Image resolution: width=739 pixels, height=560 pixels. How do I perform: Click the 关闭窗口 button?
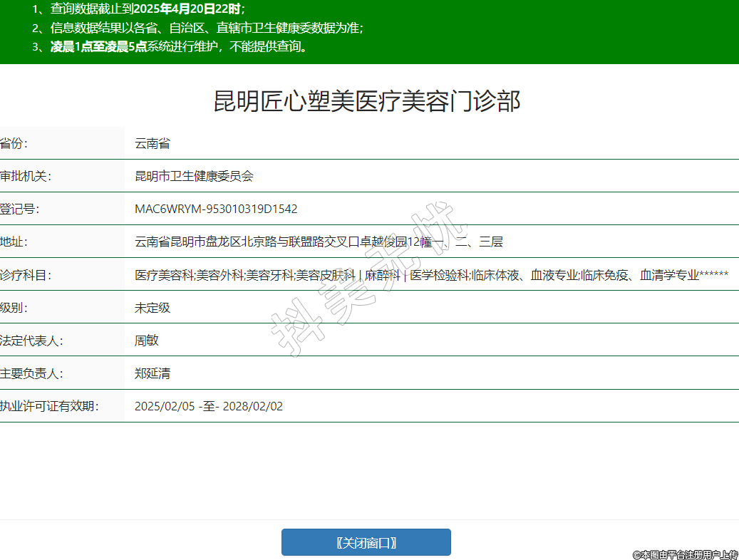point(366,542)
